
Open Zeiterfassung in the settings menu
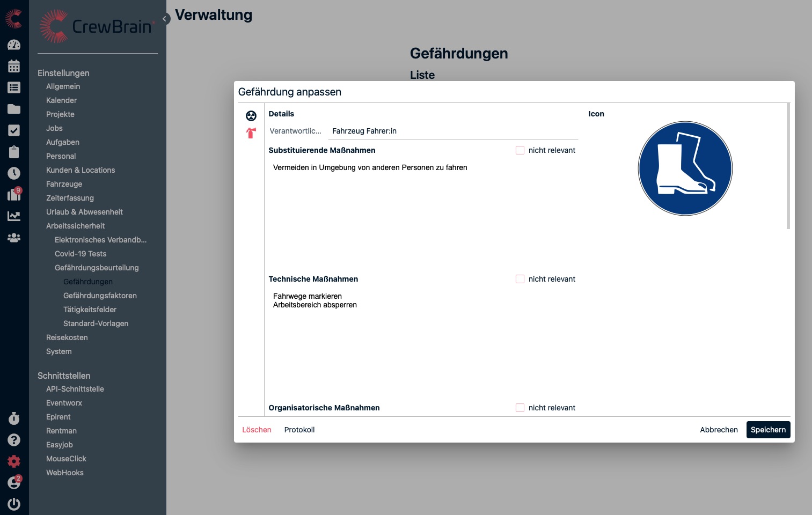pyautogui.click(x=70, y=198)
